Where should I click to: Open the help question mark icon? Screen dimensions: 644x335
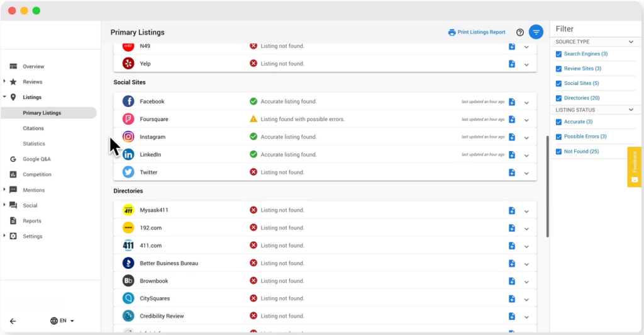(x=520, y=33)
